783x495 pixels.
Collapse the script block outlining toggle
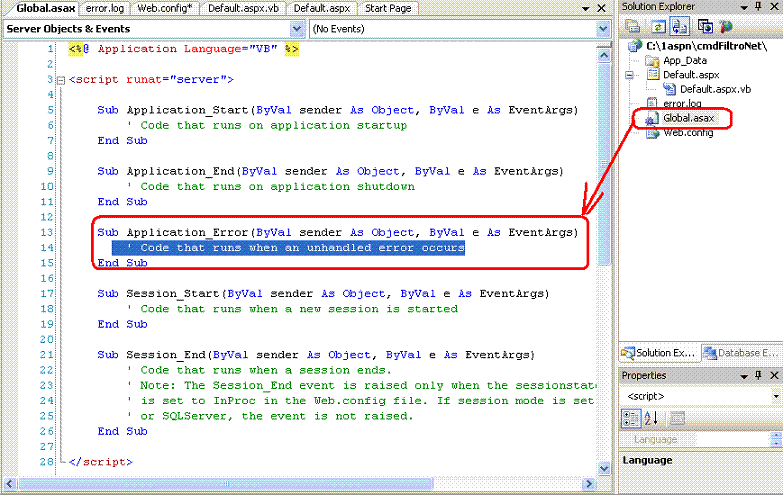coord(61,79)
